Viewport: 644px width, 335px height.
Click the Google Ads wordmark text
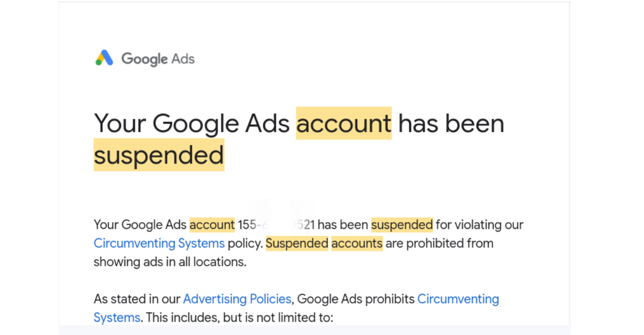[158, 59]
